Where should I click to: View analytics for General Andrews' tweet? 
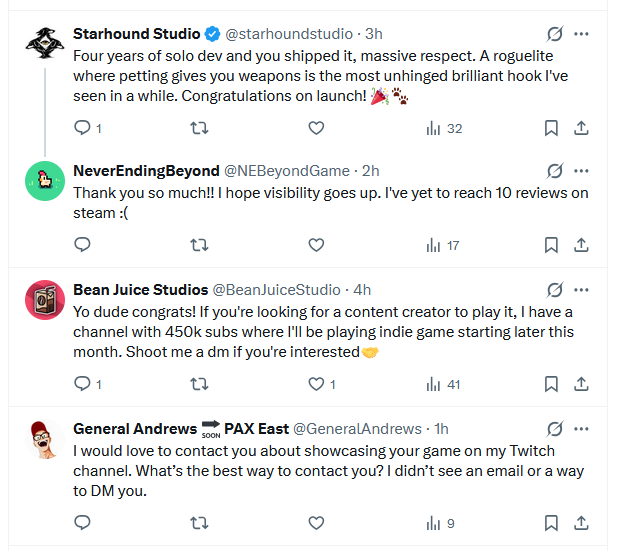pyautogui.click(x=441, y=522)
